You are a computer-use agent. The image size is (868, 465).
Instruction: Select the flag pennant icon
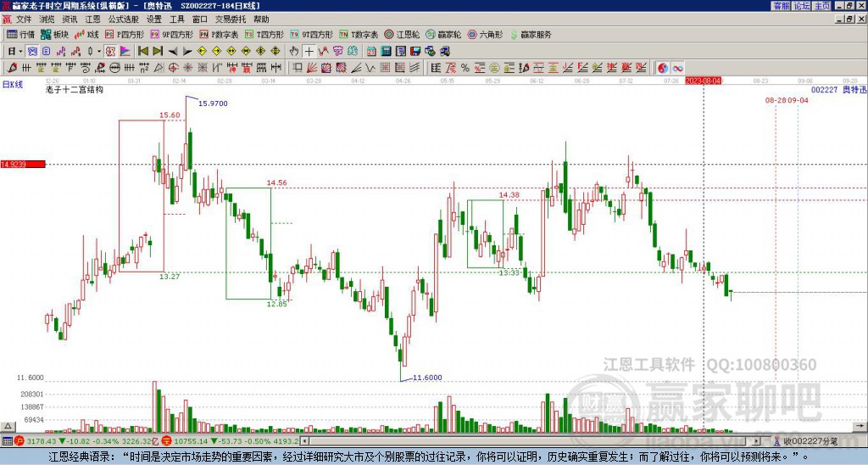coord(125,52)
